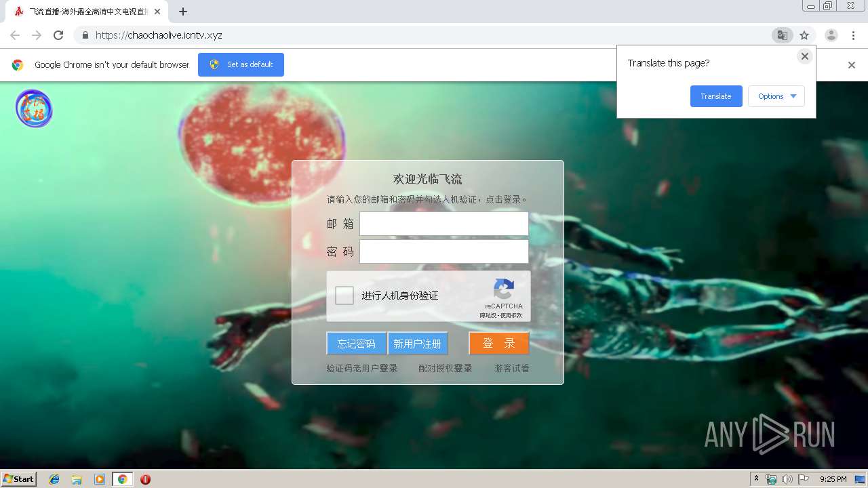Click the Translate button
Viewport: 868px width, 488px height.
tap(716, 96)
